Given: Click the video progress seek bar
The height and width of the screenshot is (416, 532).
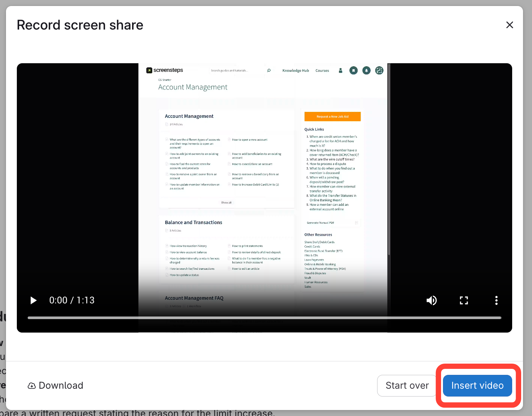Looking at the screenshot, I should pos(264,318).
